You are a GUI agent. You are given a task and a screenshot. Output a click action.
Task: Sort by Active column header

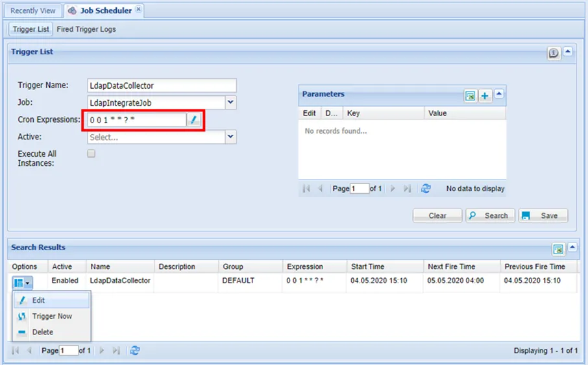(x=67, y=266)
